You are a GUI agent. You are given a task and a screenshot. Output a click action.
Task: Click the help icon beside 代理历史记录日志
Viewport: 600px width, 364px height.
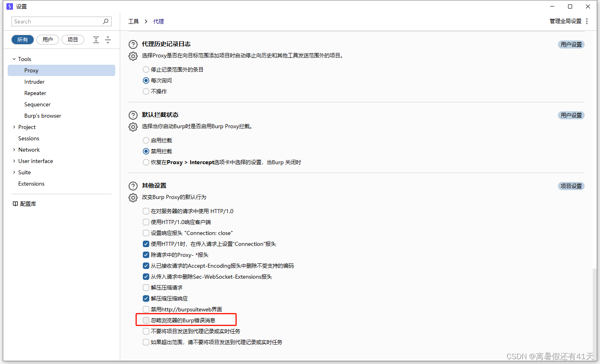(x=133, y=44)
